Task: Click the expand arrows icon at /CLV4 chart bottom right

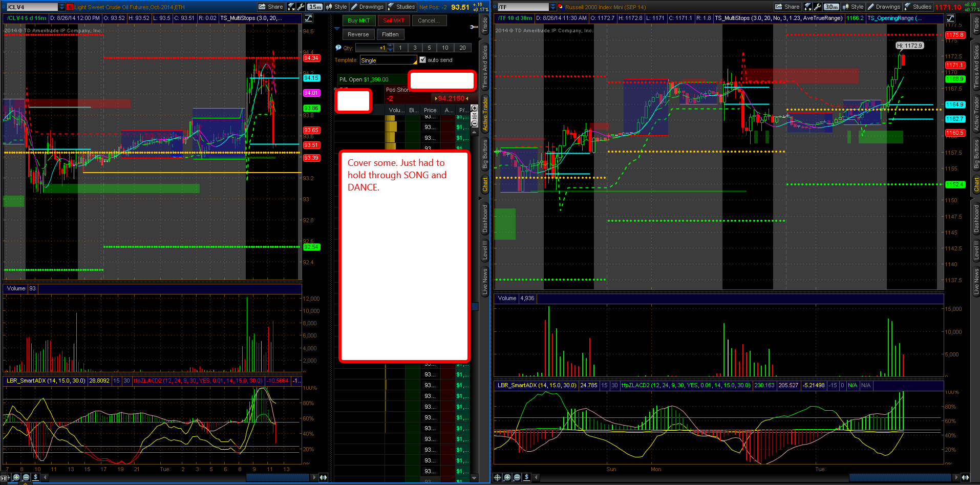Action: tap(323, 477)
